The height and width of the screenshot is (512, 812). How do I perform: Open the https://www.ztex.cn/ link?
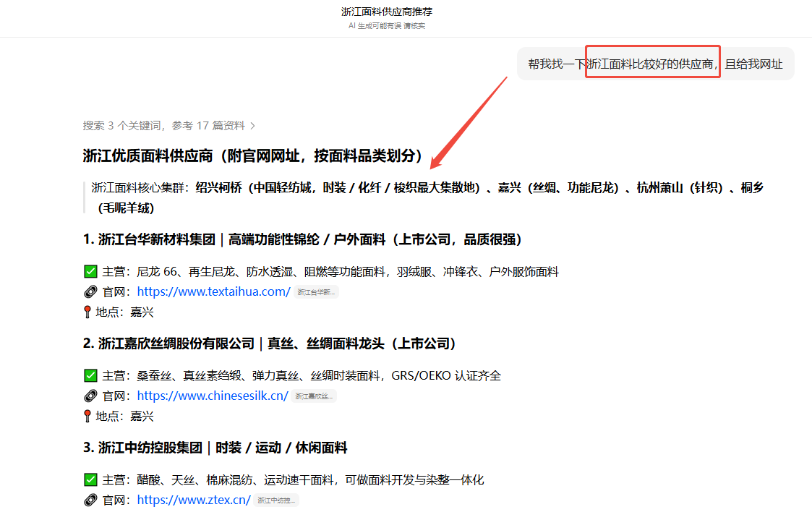tap(194, 500)
